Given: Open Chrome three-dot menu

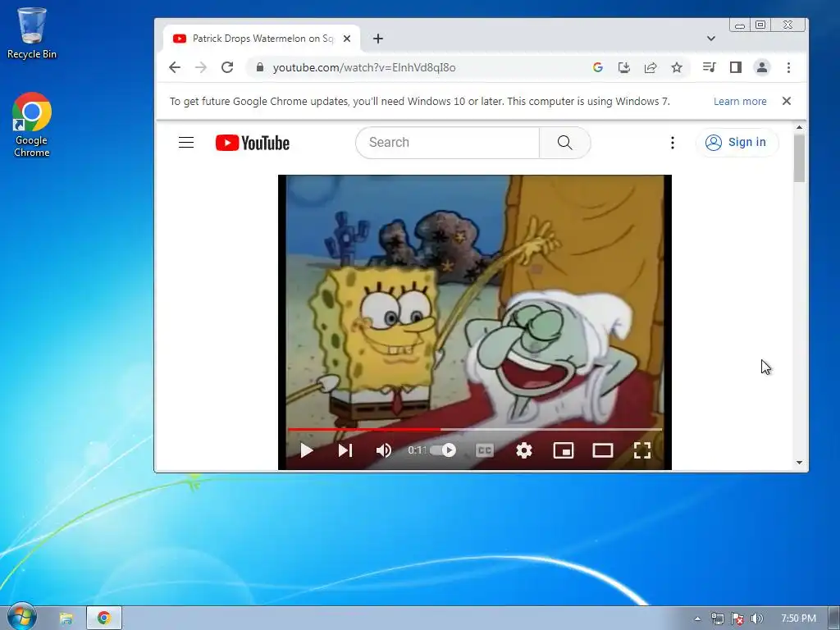Looking at the screenshot, I should click(788, 67).
